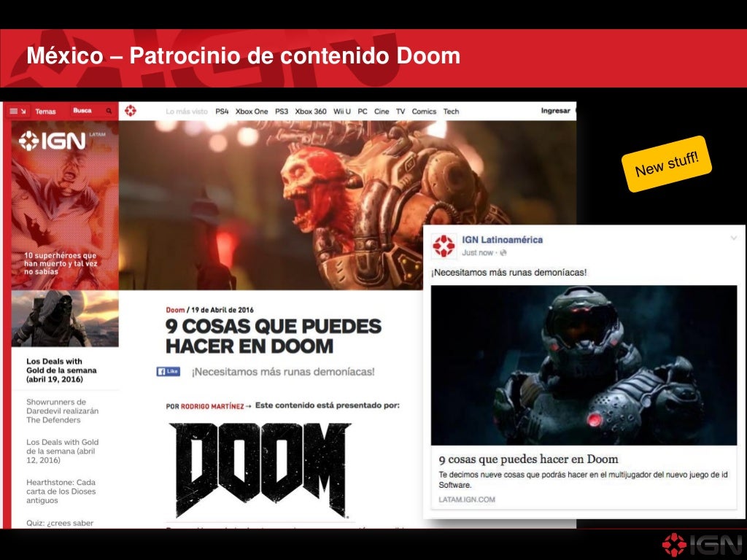This screenshot has height=560, width=747.
Task: Open the PS3 section
Action: click(x=282, y=112)
